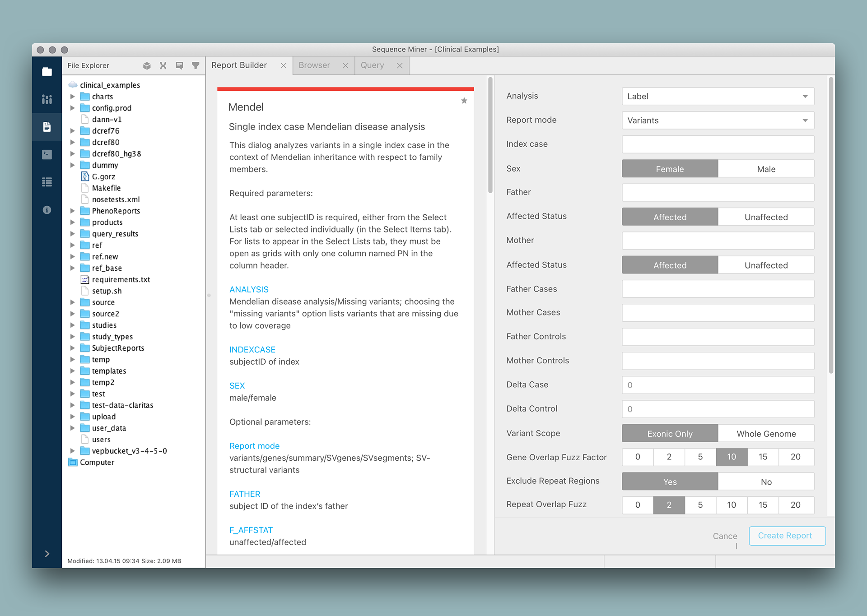Open the folder view in the sidebar
Screen dimensions: 867x616
(47, 72)
